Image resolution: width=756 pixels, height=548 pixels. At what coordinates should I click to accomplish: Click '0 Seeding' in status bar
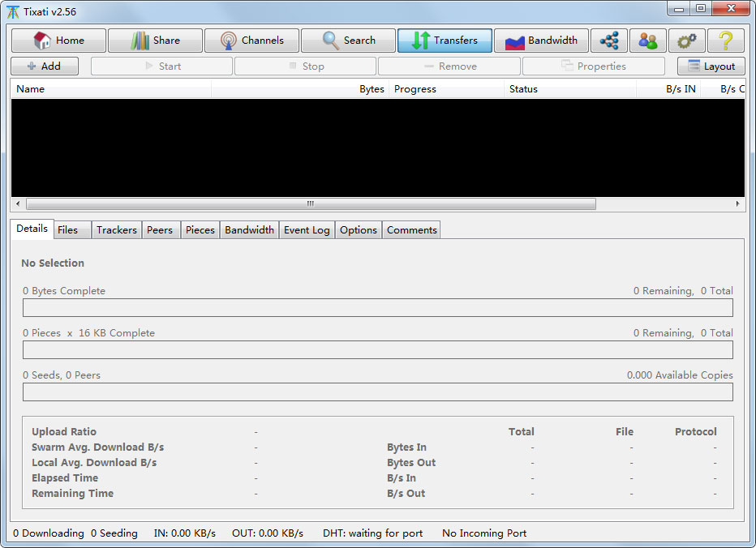pos(114,533)
